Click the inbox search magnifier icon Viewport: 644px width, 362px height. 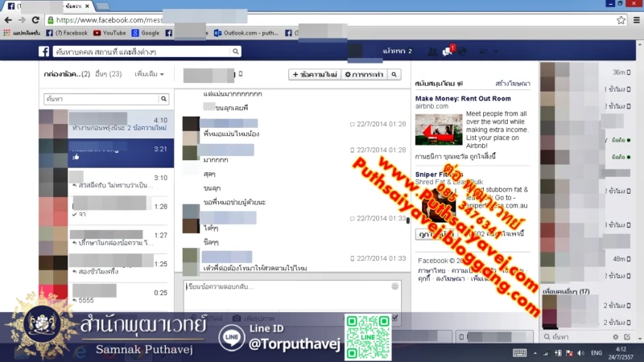tap(163, 99)
